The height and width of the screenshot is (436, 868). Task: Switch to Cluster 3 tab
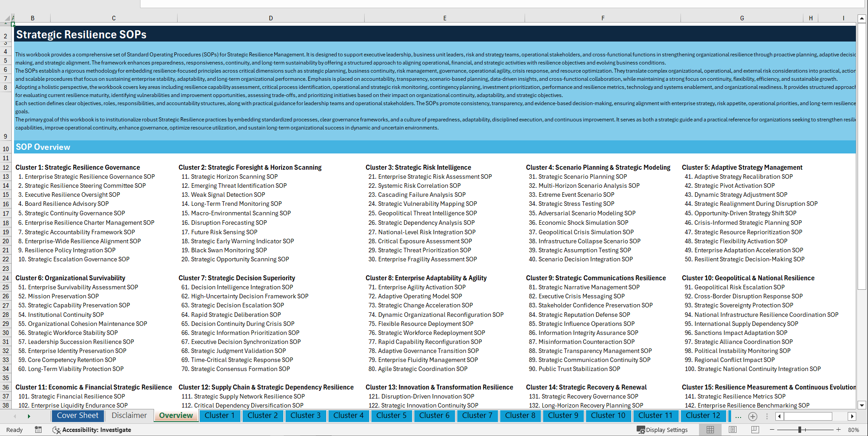coord(305,416)
